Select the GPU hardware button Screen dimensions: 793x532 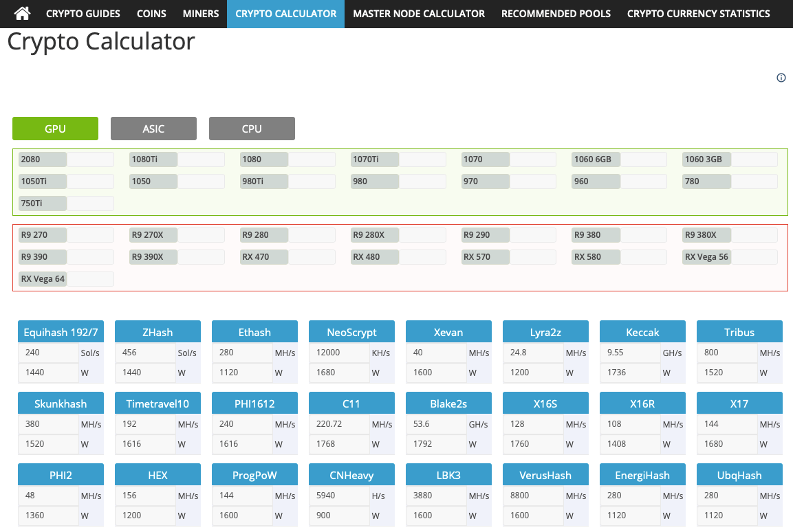pyautogui.click(x=55, y=129)
